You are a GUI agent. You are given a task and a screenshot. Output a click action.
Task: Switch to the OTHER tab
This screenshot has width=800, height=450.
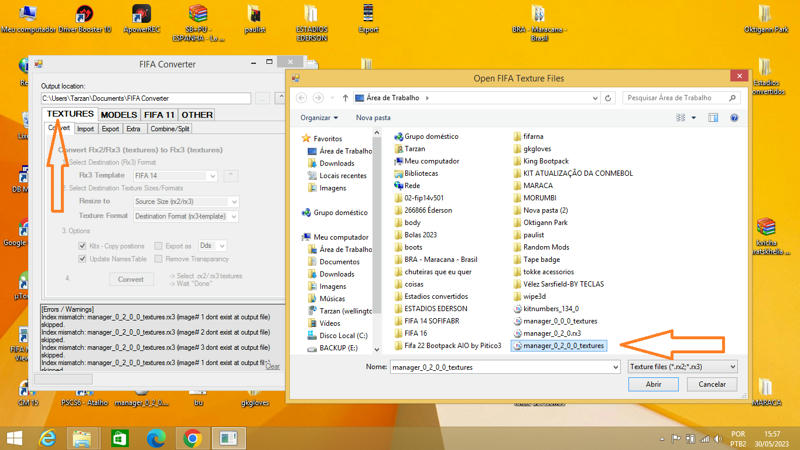tap(197, 115)
